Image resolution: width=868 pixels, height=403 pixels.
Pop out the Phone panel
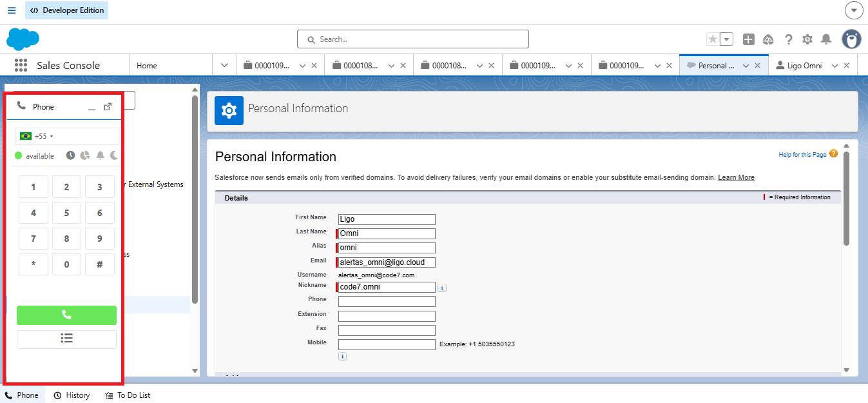point(108,106)
